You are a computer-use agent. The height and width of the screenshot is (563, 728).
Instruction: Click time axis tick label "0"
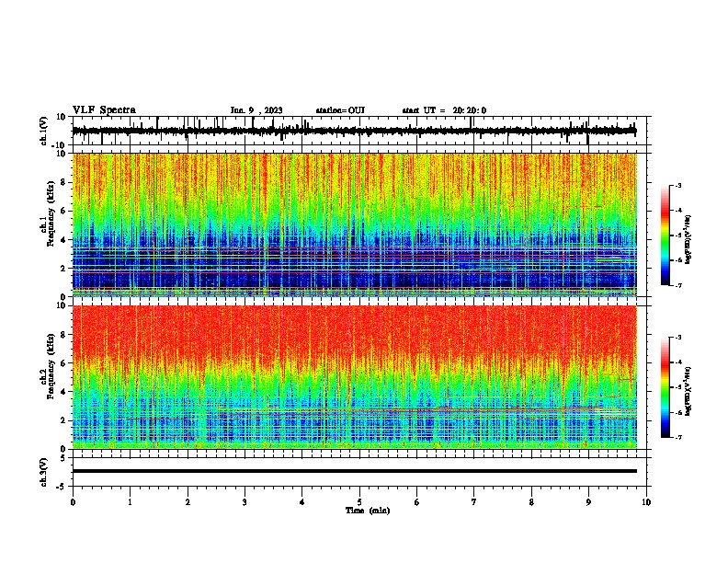pos(73,502)
